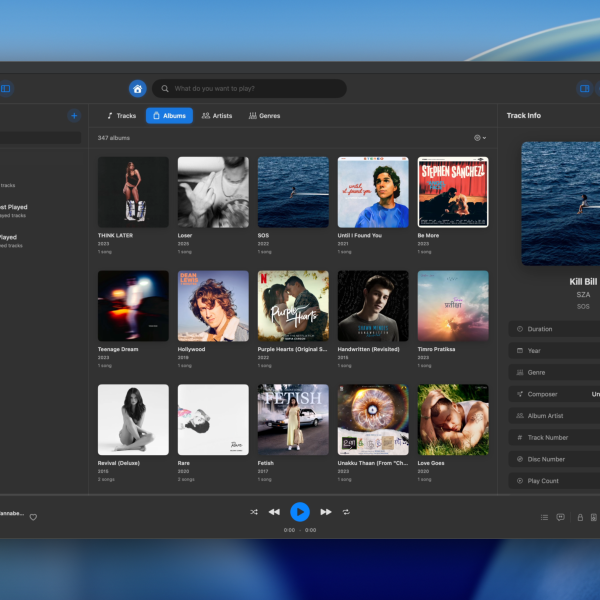The width and height of the screenshot is (600, 600).
Task: Open the Timro Pratiksa album cover
Action: 453,306
